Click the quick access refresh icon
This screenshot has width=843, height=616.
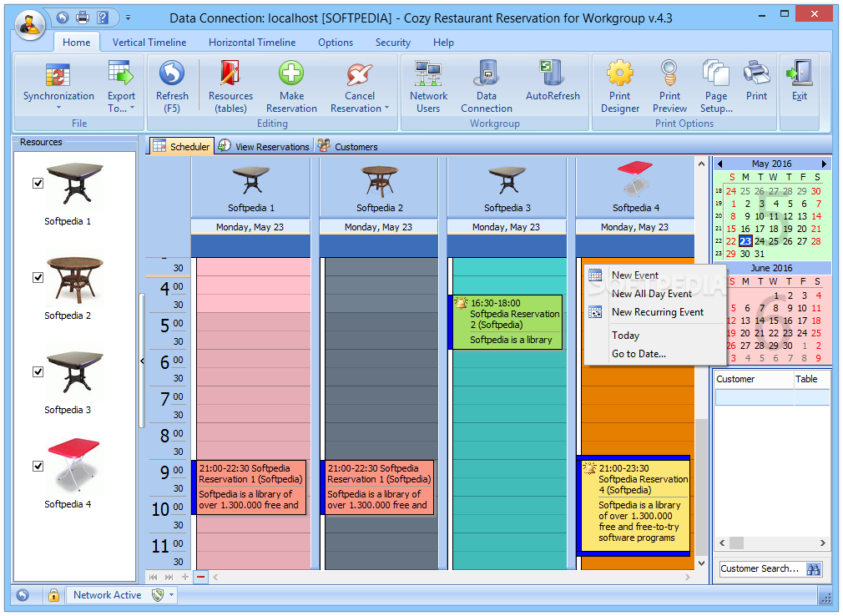63,18
